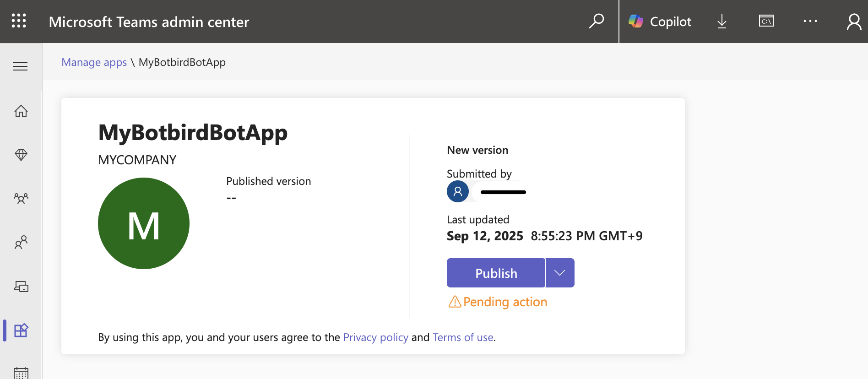The height and width of the screenshot is (379, 868).
Task: Open Copilot from the top bar
Action: pyautogui.click(x=660, y=22)
